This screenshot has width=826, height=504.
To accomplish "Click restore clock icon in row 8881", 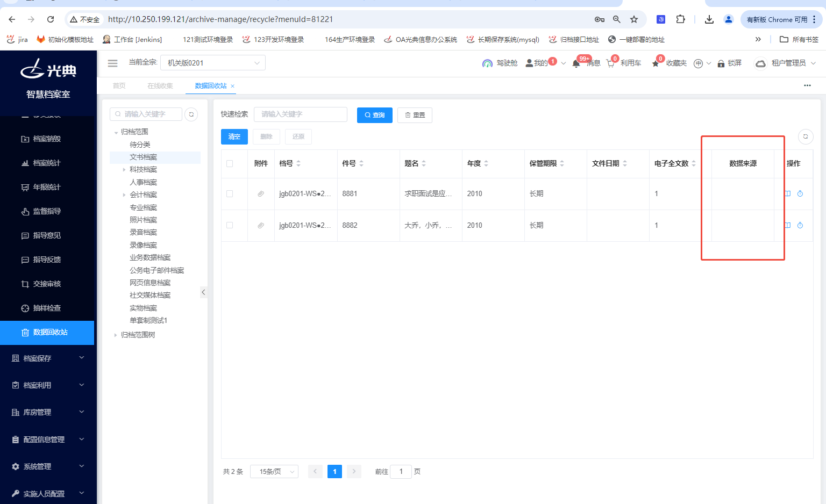I will tap(800, 194).
